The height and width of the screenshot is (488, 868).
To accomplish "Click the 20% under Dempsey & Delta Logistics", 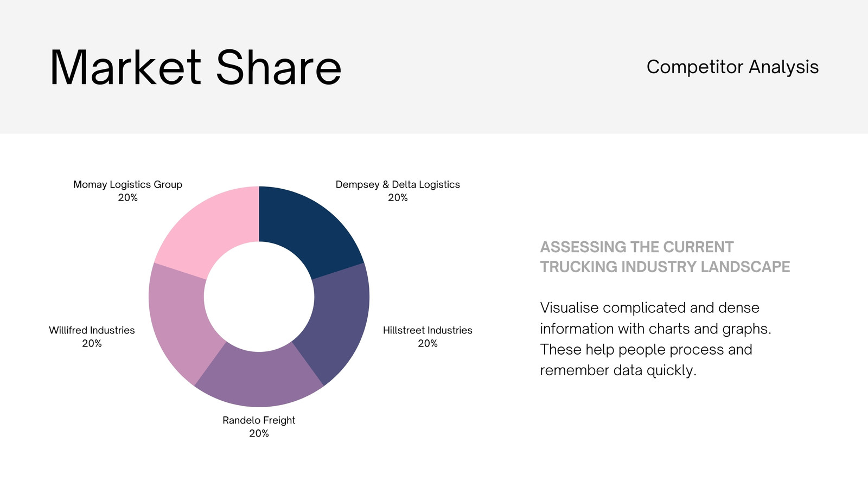I will (x=398, y=198).
